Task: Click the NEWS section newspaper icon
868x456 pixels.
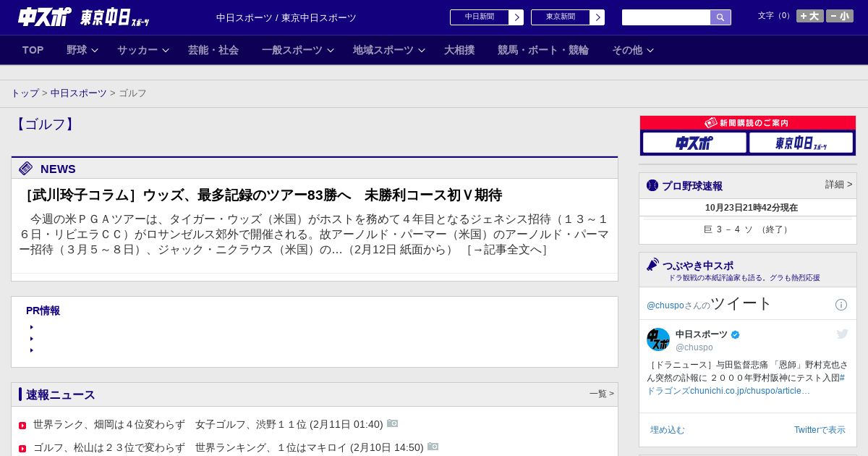Action: click(26, 169)
